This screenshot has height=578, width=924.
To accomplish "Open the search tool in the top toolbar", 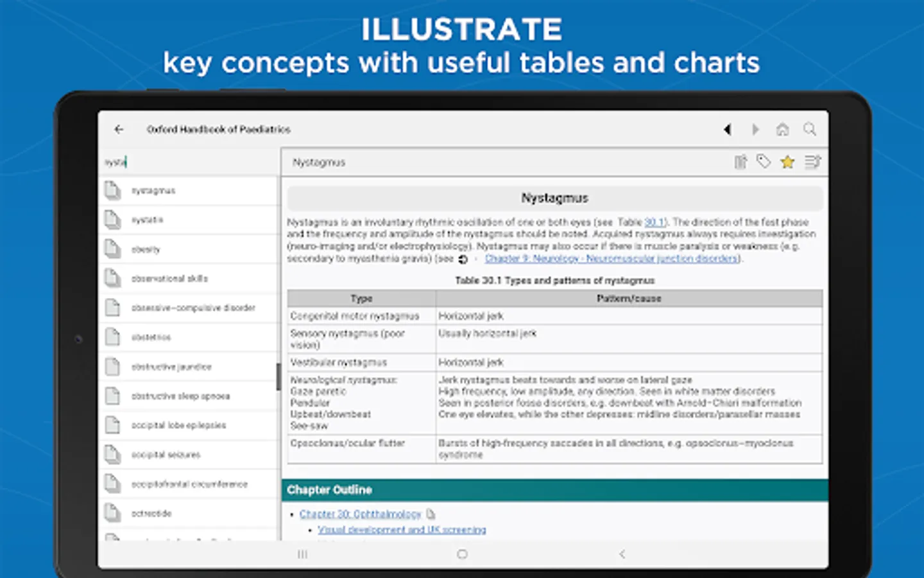I will 810,130.
